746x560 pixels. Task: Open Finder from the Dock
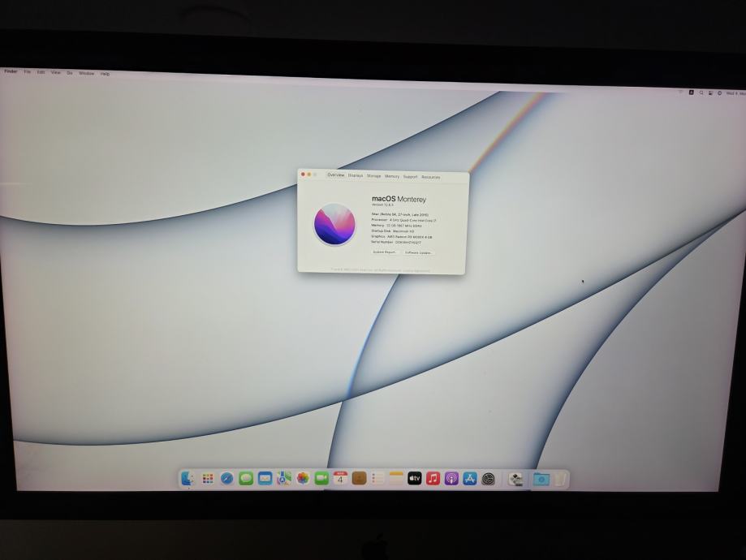click(189, 478)
